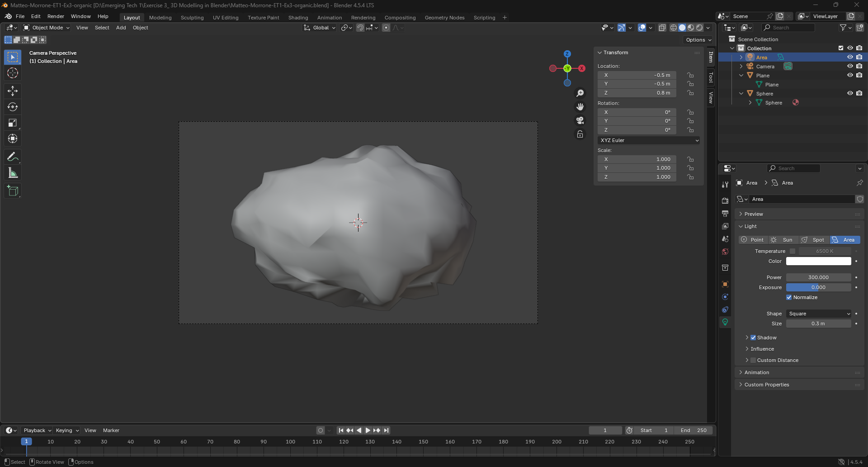Select the Rotate tool
Screen dimensions: 868x467
[x=13, y=107]
